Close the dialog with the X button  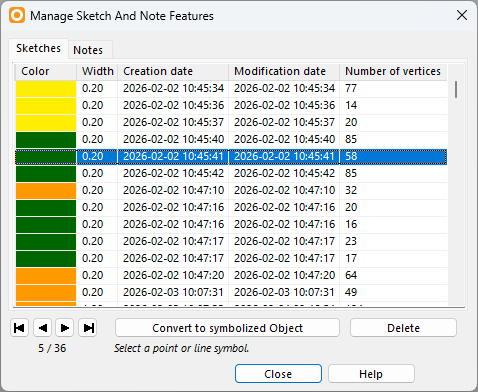pyautogui.click(x=462, y=15)
